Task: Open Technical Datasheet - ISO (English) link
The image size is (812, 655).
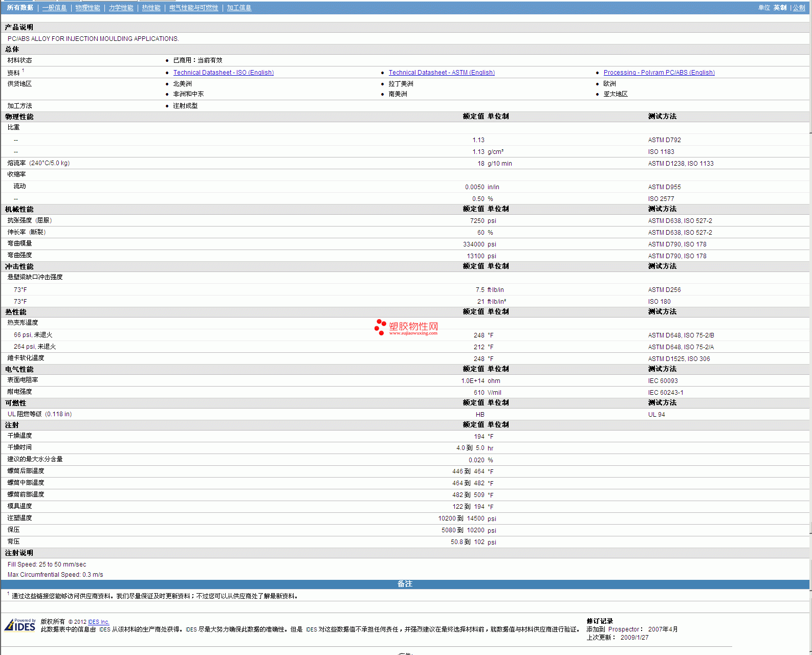Action: 223,73
